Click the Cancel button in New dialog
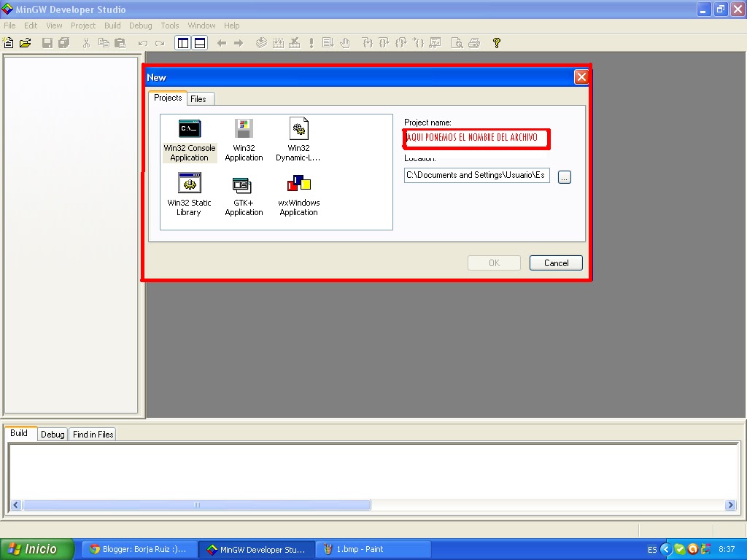Image resolution: width=747 pixels, height=560 pixels. (x=556, y=262)
